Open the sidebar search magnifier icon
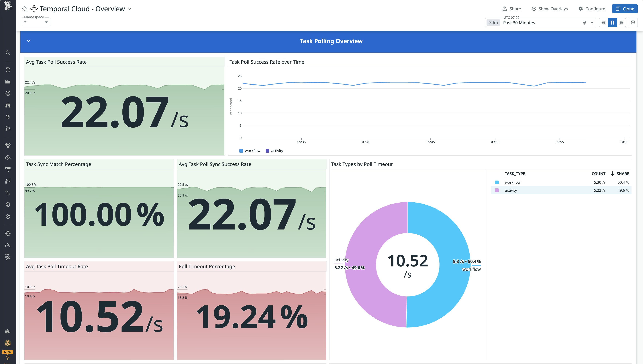This screenshot has width=643, height=364. point(8,53)
